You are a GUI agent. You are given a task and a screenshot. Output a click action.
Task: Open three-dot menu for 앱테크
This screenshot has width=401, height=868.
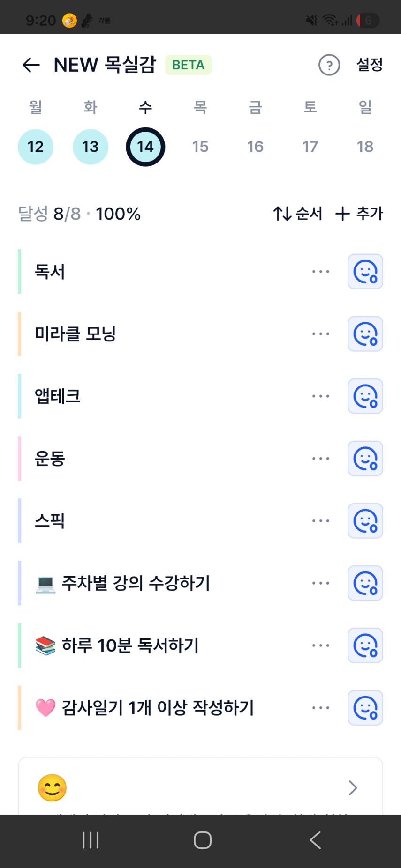tap(321, 396)
